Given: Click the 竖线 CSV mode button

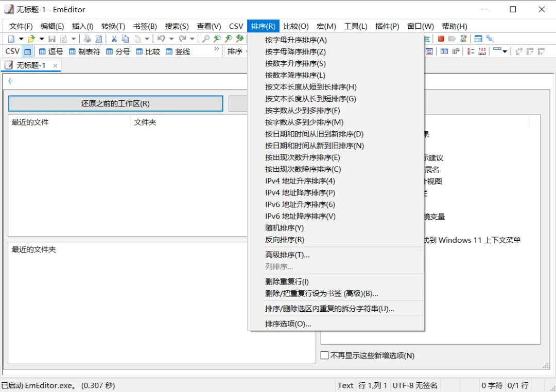Looking at the screenshot, I should (x=178, y=52).
